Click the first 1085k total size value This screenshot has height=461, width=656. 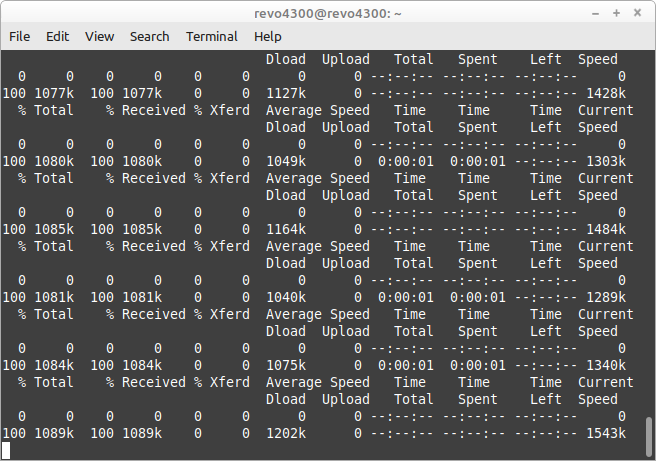pos(54,229)
